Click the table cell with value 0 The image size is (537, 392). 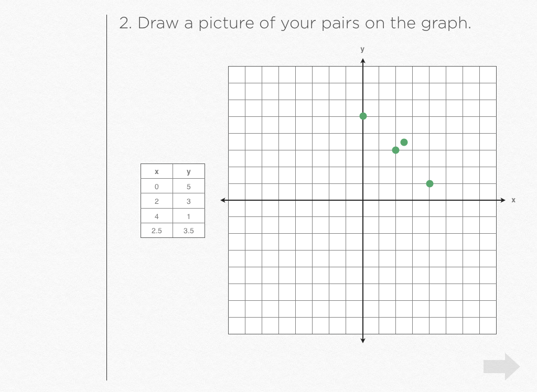coord(157,187)
